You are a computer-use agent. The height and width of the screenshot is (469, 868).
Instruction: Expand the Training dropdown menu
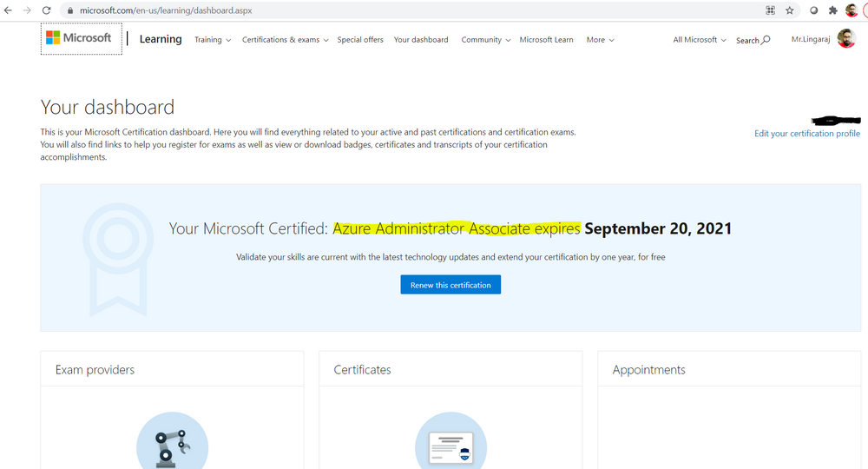click(x=213, y=40)
